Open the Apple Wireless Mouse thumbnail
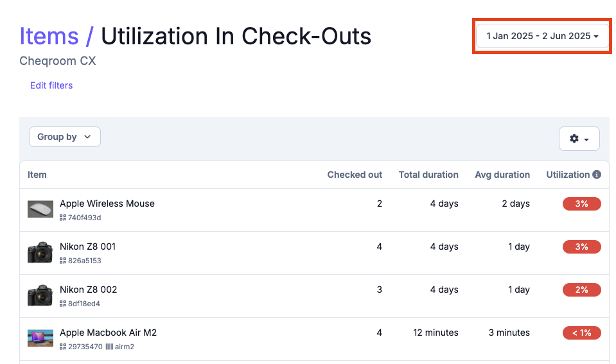 [40, 209]
